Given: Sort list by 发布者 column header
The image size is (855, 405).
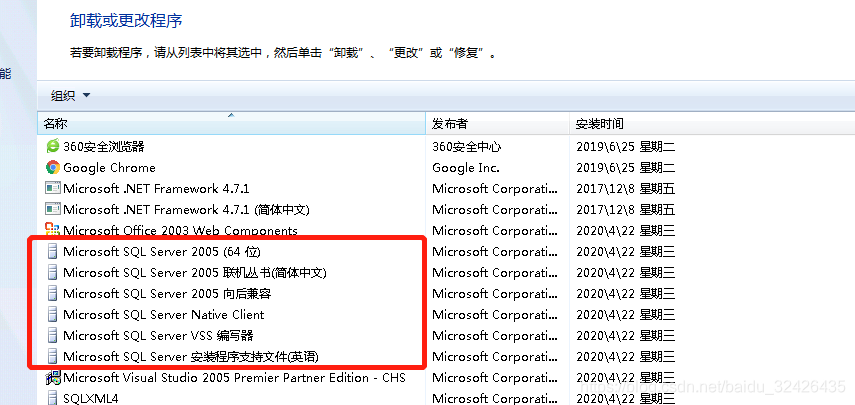Looking at the screenshot, I should coord(497,124).
